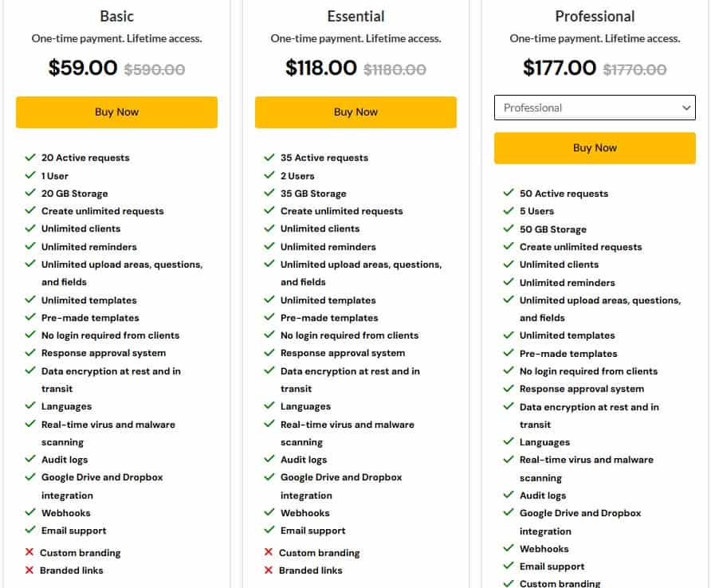Click the red X beside Basic Custom branding

[29, 552]
